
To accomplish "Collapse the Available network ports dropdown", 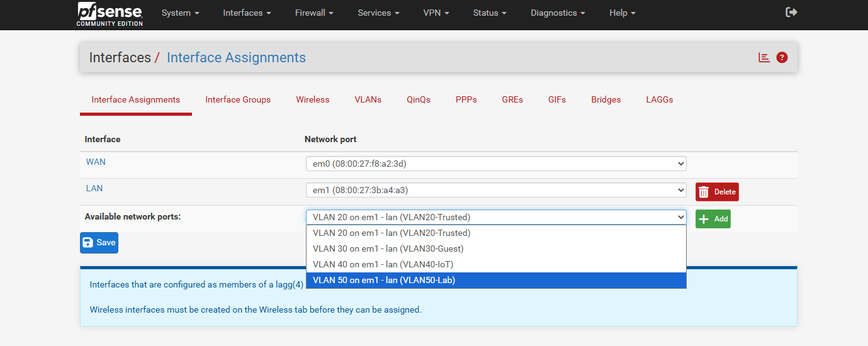I will [x=496, y=217].
